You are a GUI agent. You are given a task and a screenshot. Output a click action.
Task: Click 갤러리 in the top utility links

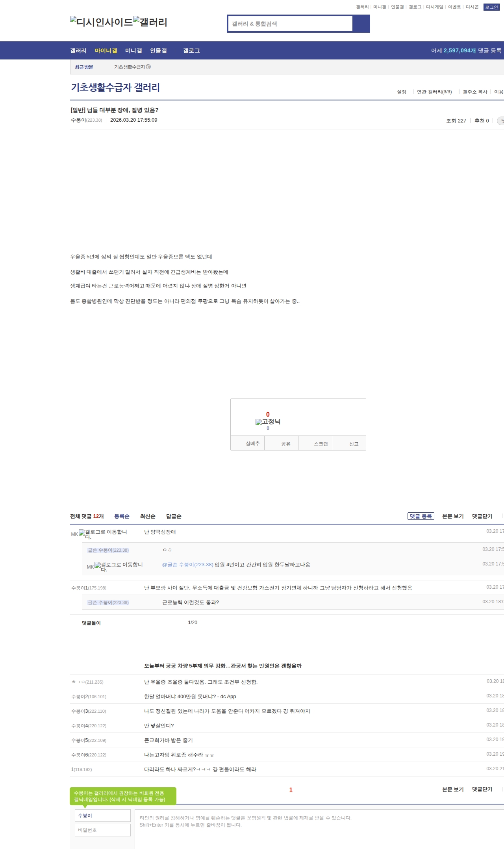point(362,7)
